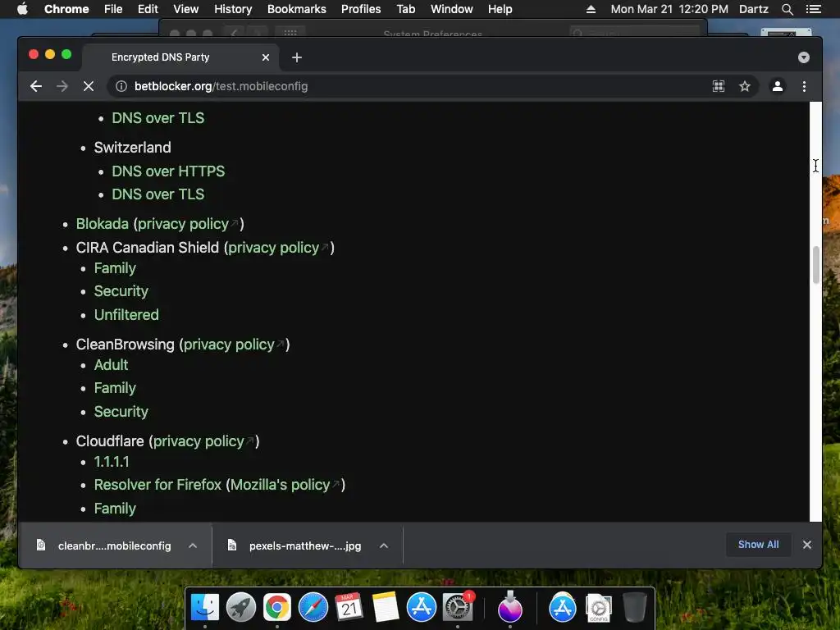This screenshot has height=630, width=840.
Task: Open the CONFIG file icon in Dock
Action: 598,608
